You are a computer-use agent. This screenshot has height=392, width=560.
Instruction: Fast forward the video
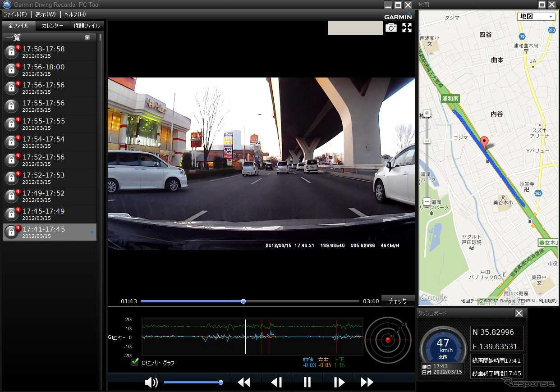[367, 383]
